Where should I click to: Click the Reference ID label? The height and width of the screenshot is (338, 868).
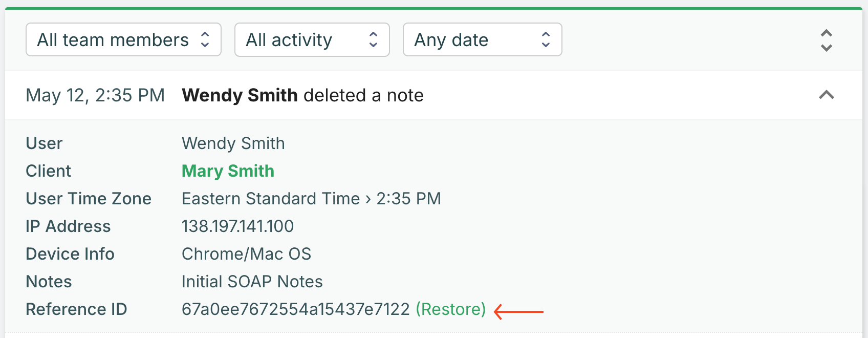point(76,309)
